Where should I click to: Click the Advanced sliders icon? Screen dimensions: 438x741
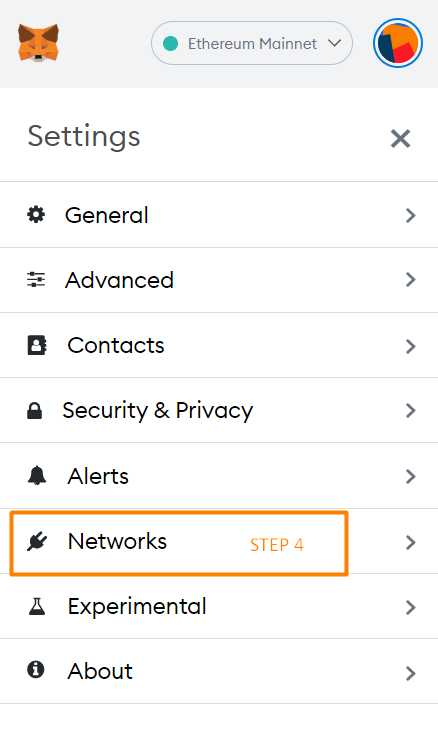[36, 280]
